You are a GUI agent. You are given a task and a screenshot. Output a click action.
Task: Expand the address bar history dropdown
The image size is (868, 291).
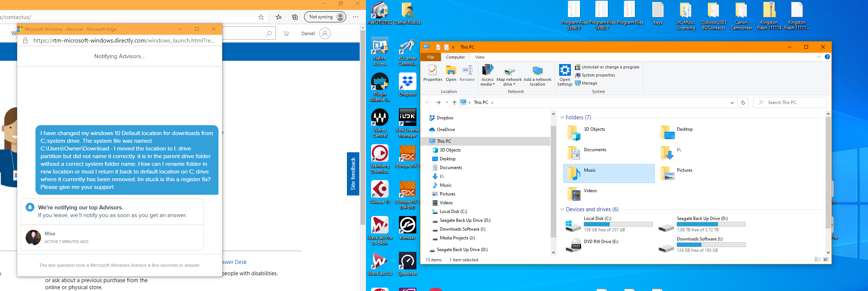[x=732, y=102]
